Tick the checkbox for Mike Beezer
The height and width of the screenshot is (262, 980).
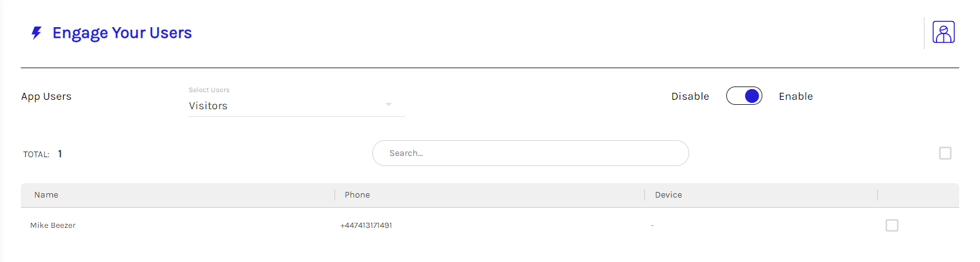(x=892, y=225)
